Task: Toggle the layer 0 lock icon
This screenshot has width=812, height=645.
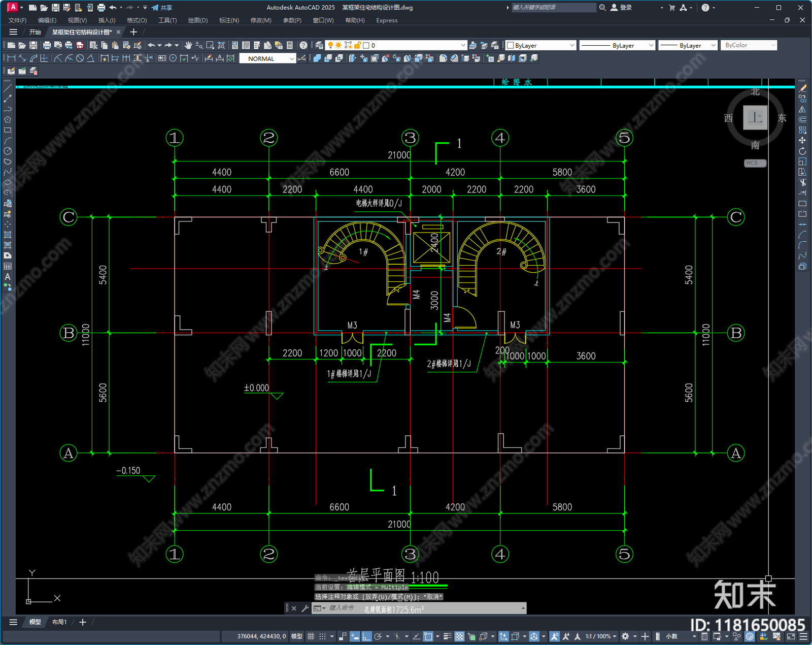Action: point(357,45)
